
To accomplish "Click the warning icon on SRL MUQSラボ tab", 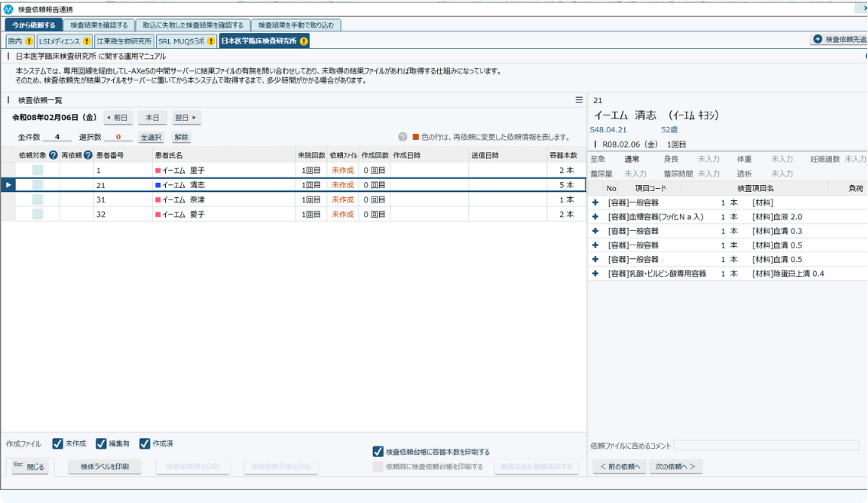I will tap(211, 41).
